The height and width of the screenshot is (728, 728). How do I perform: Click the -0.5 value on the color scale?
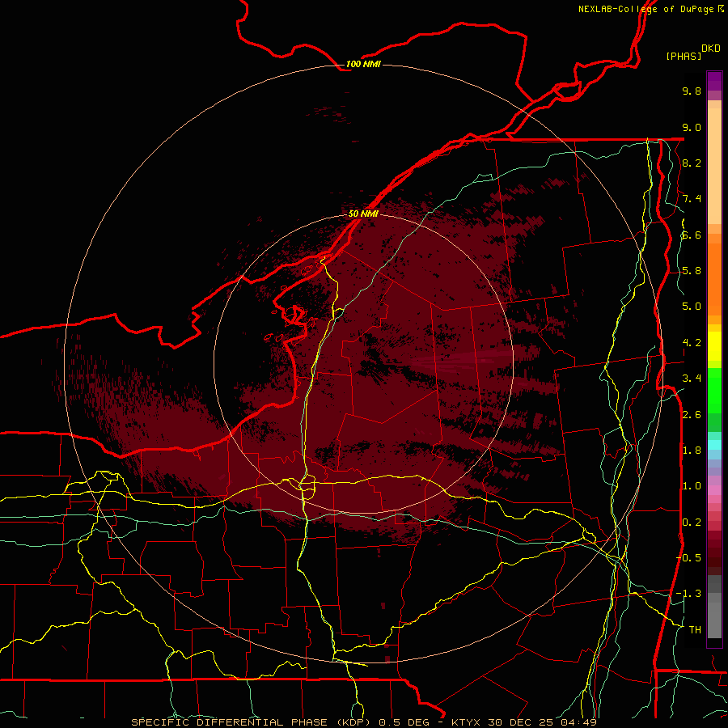click(x=689, y=558)
